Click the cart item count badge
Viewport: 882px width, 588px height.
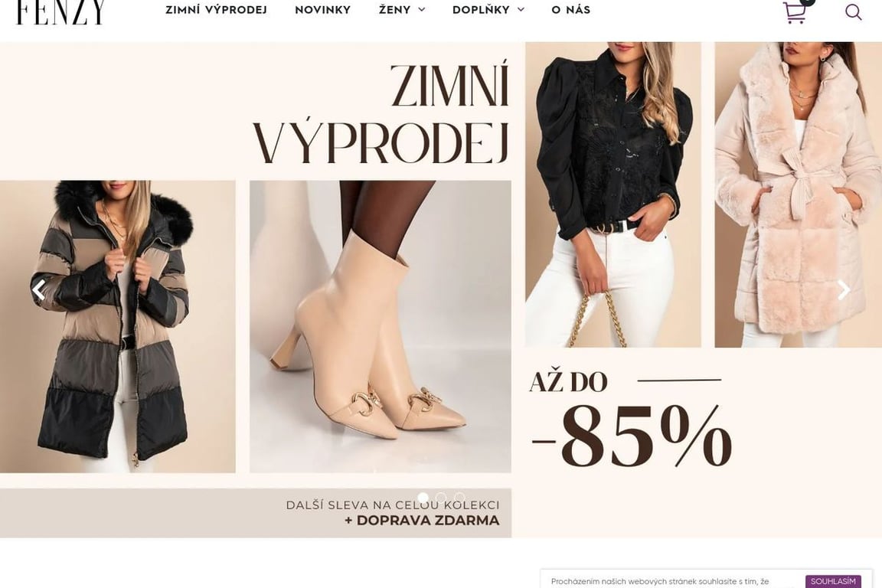point(807,2)
